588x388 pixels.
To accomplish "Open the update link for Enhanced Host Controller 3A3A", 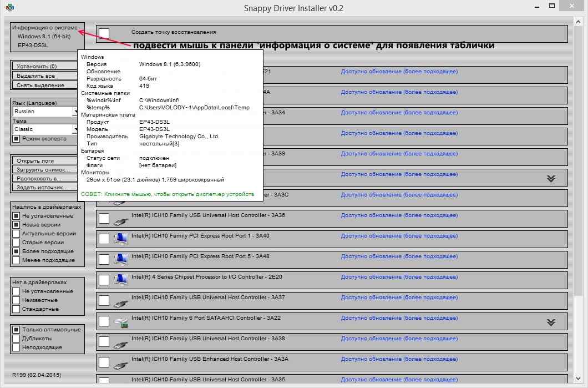I will (399, 359).
